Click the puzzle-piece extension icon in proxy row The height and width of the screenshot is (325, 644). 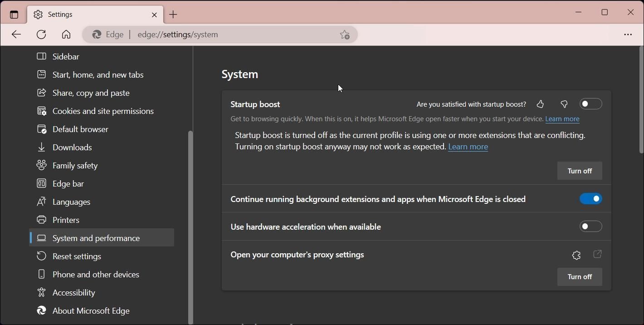[576, 255]
